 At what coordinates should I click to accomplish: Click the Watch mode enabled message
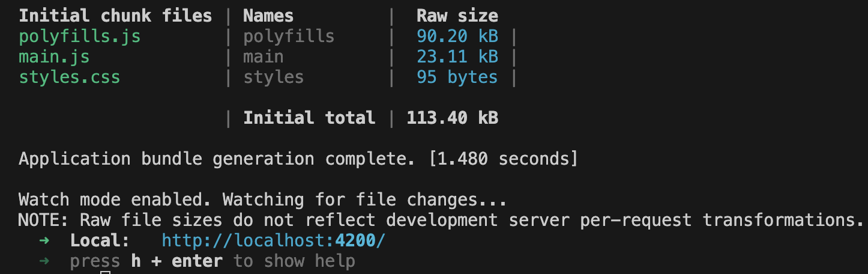263,200
